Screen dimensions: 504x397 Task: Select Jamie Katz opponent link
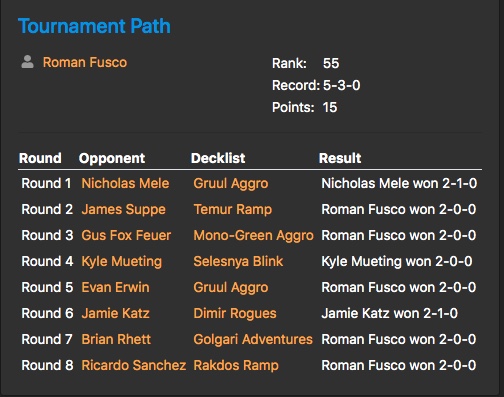(116, 313)
